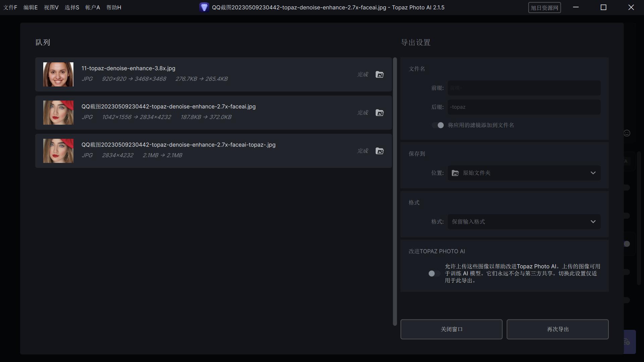
Task: Select the smiling woman thumbnail in the queue
Action: pos(58,74)
